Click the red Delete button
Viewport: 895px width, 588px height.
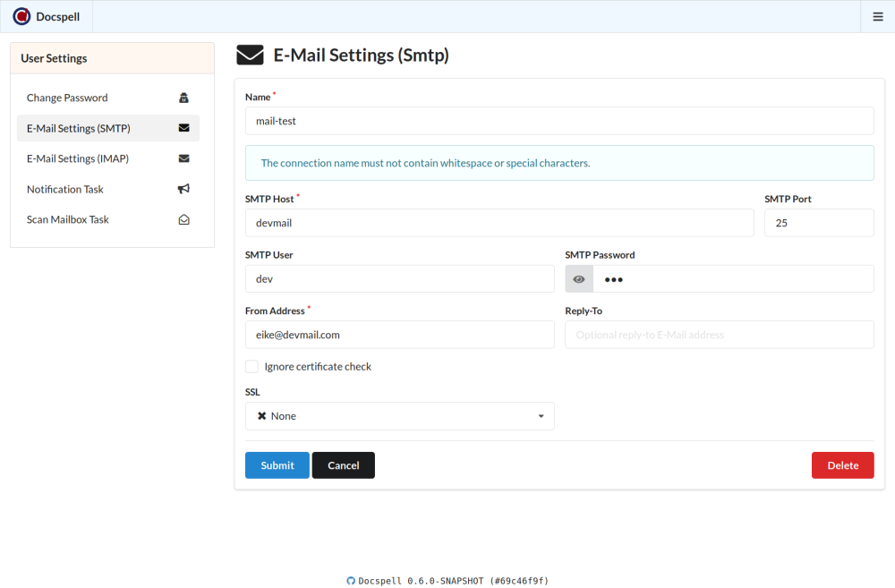click(842, 465)
